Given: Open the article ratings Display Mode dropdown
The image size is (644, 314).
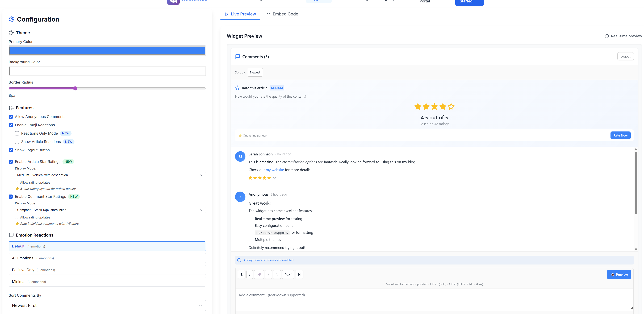Looking at the screenshot, I should coord(110,175).
